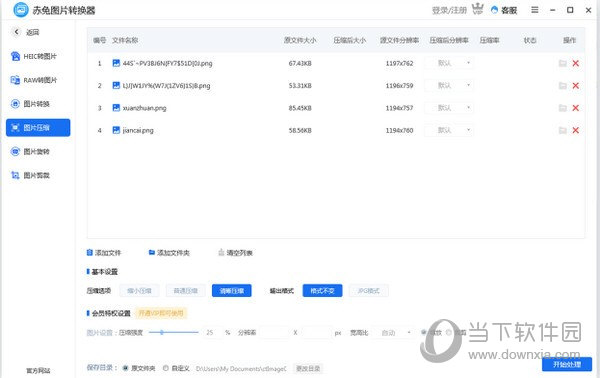This screenshot has height=378, width=600.
Task: Click the save path text D:\Users\My Documents
Action: pyautogui.click(x=241, y=369)
